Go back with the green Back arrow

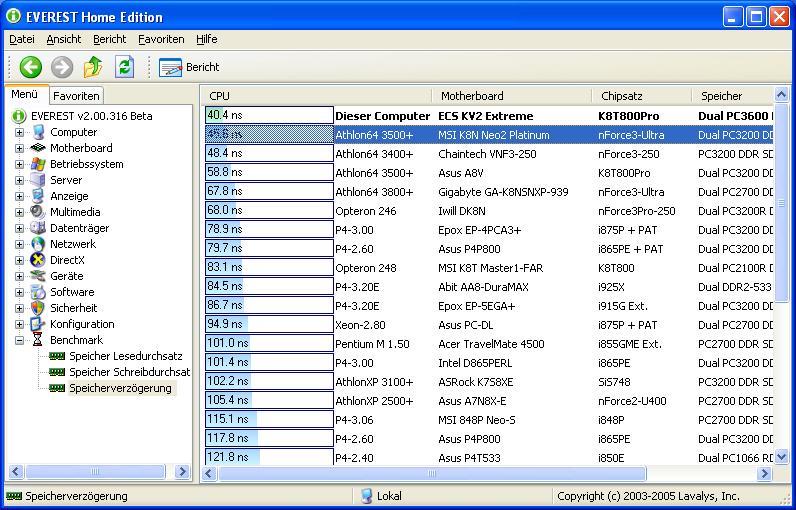[30, 67]
